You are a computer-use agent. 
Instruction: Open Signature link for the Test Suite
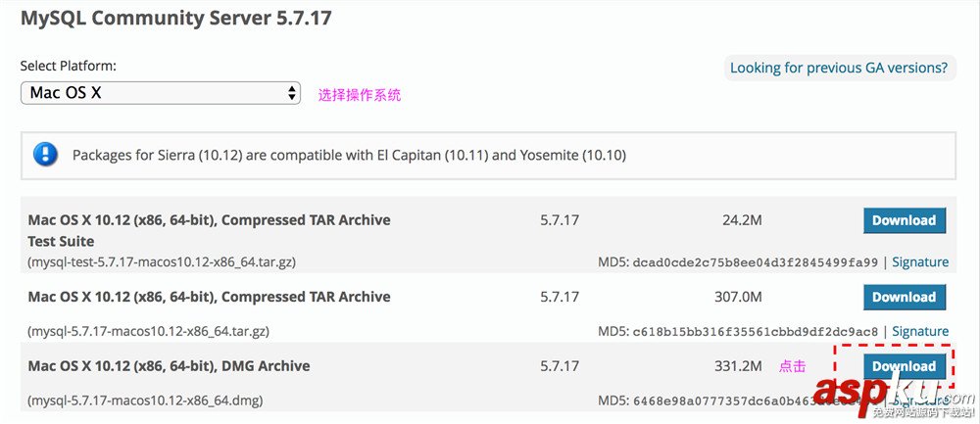(919, 262)
